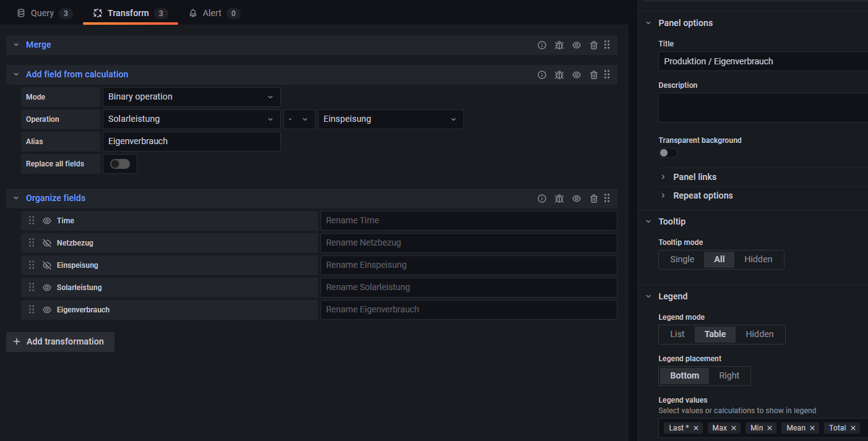Open the Alert tab
The width and height of the screenshot is (868, 441).
[213, 13]
